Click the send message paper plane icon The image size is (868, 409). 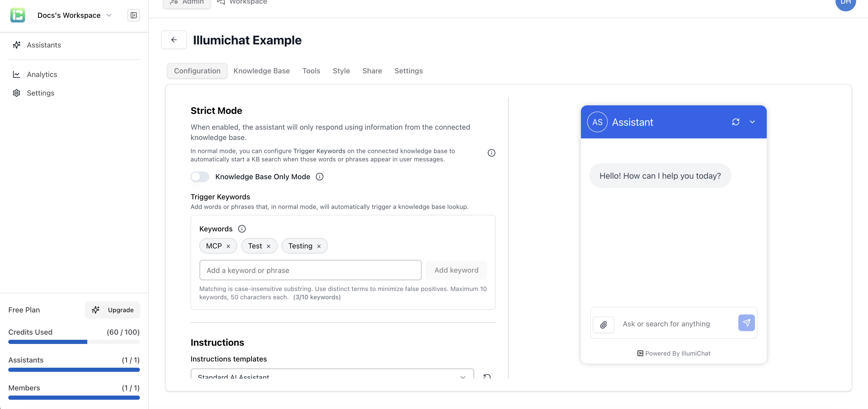point(746,323)
